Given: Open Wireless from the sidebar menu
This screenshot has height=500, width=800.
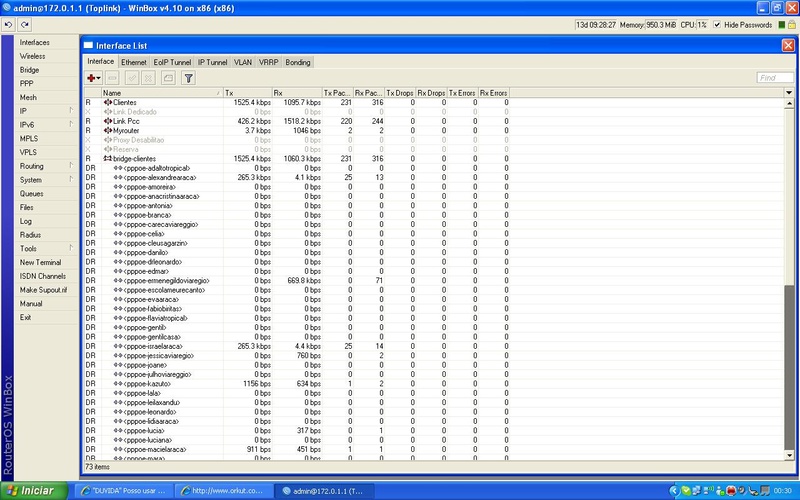Looking at the screenshot, I should [x=46, y=56].
